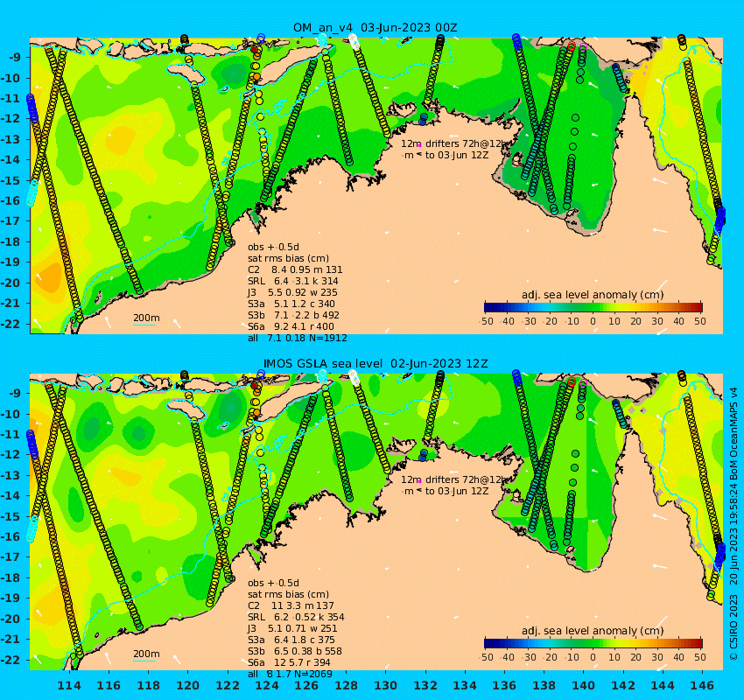This screenshot has width=744, height=700.
Task: Click longitude label 114 on bottom axis
Action: [70, 685]
